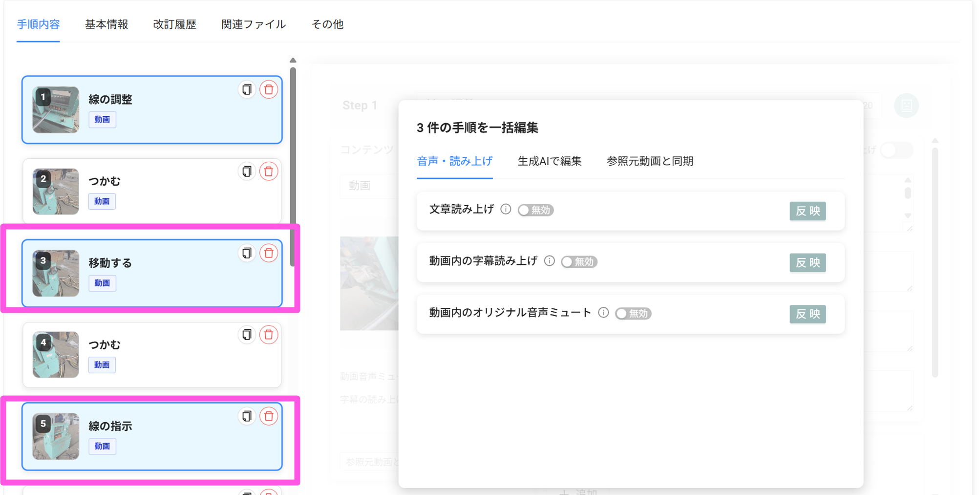The width and height of the screenshot is (980, 495).
Task: Switch to 生成AIで編集 tab
Action: (549, 161)
